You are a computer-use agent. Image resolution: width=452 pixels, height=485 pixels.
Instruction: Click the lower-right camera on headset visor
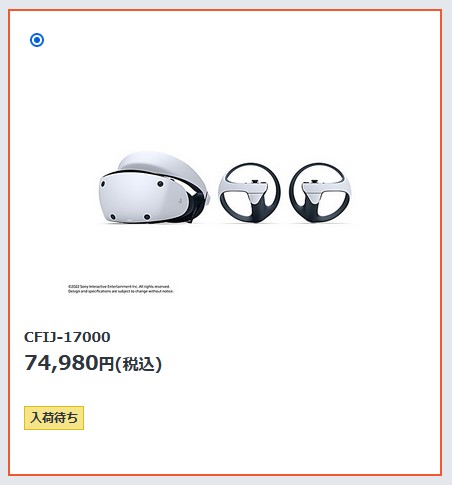147,217
